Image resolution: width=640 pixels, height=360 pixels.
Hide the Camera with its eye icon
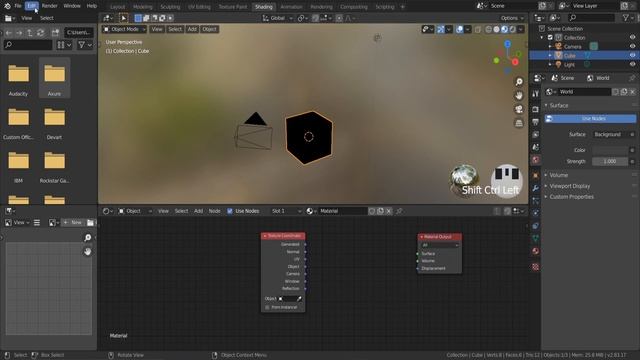pos(632,47)
